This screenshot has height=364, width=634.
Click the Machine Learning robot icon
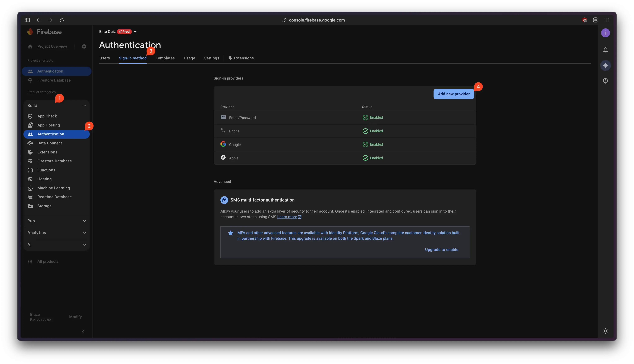click(x=30, y=188)
